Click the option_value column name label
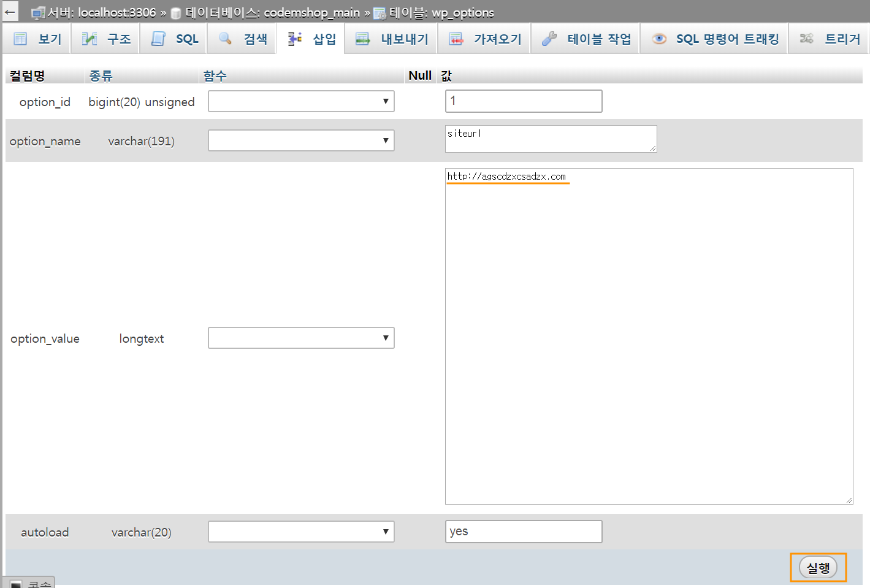This screenshot has height=588, width=870. coord(45,338)
